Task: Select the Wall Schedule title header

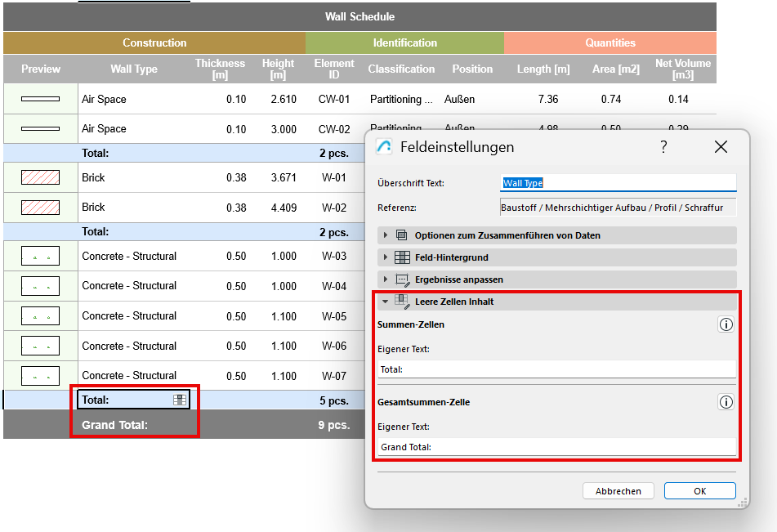Action: (x=359, y=16)
